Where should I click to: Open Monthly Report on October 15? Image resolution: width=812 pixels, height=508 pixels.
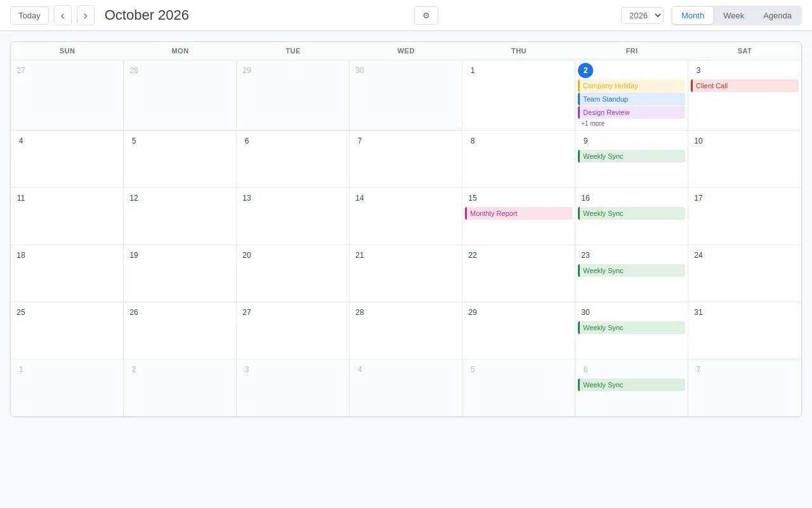(518, 213)
